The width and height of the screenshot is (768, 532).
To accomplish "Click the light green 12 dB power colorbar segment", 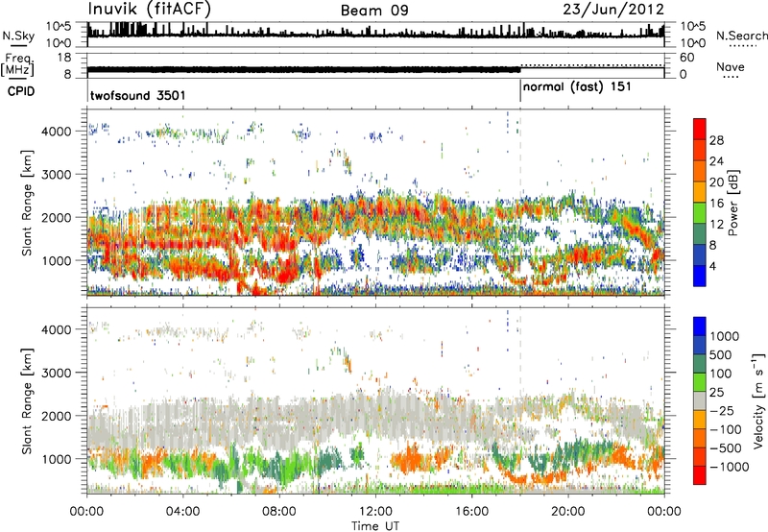I will click(x=700, y=213).
